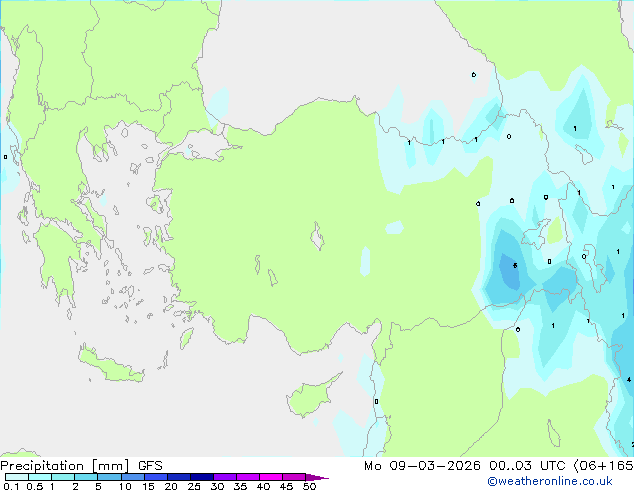Select the 0.5–1 mm legend color box
Viewport: 634px width, 490px height.
point(40,477)
